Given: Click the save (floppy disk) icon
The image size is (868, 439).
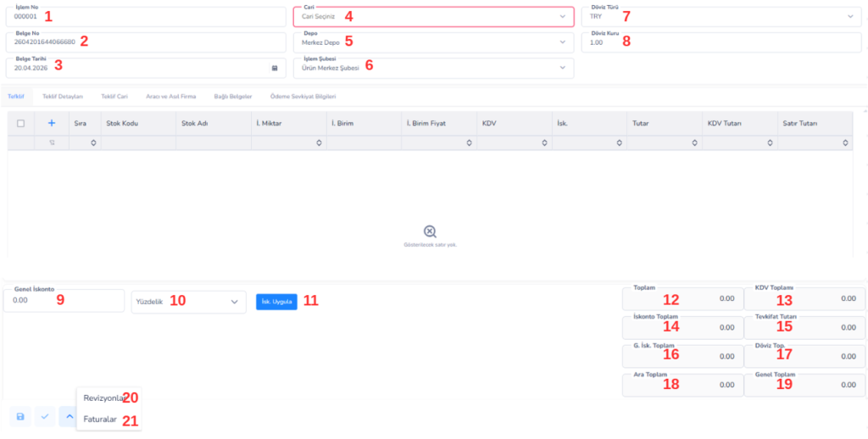Looking at the screenshot, I should pos(20,417).
